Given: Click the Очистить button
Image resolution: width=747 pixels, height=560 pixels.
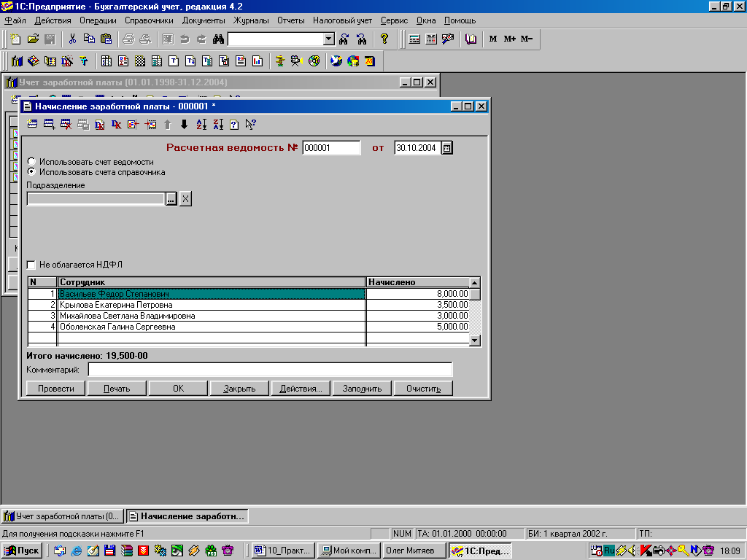Looking at the screenshot, I should pyautogui.click(x=423, y=389).
